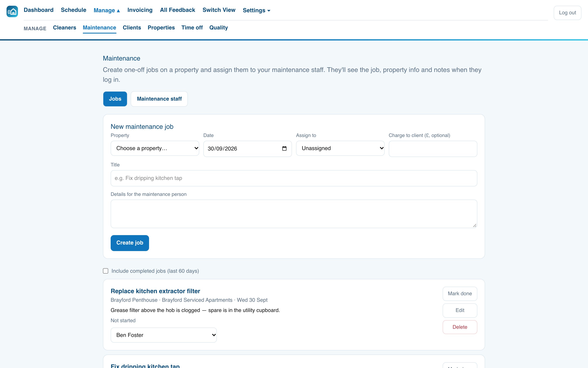588x368 pixels.
Task: Open the Quality sub-tab
Action: click(218, 28)
